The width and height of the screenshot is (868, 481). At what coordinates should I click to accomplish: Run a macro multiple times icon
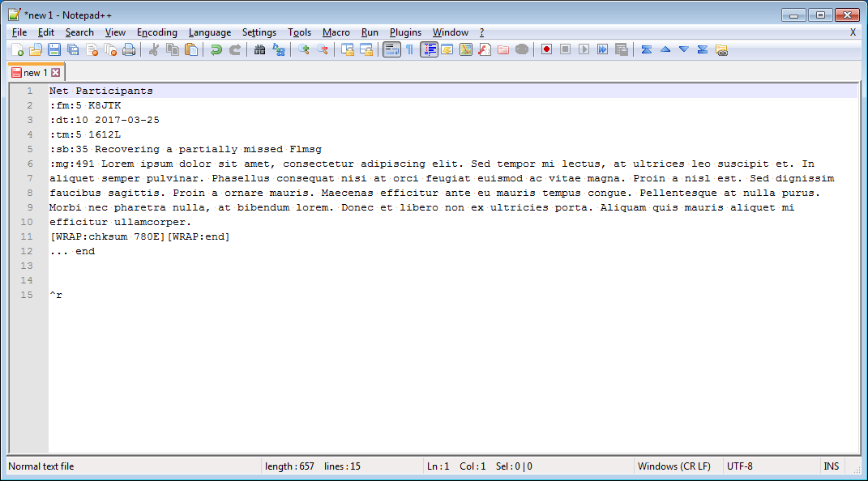(x=603, y=49)
